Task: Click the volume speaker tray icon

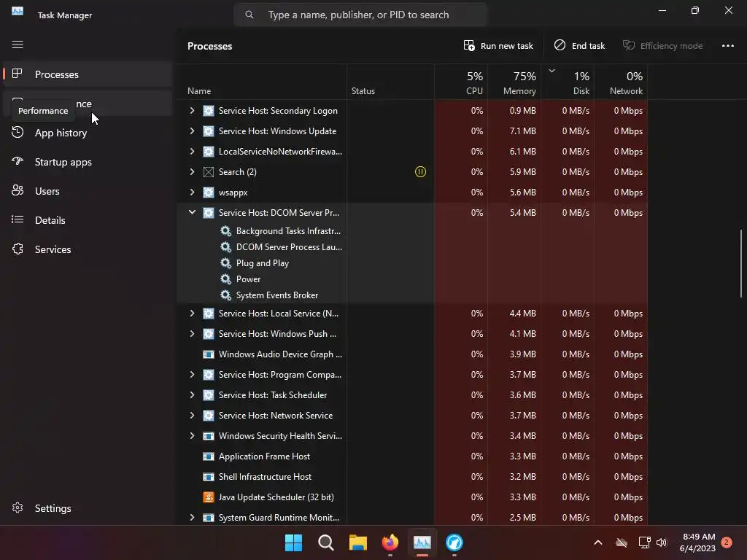Action: tap(661, 542)
